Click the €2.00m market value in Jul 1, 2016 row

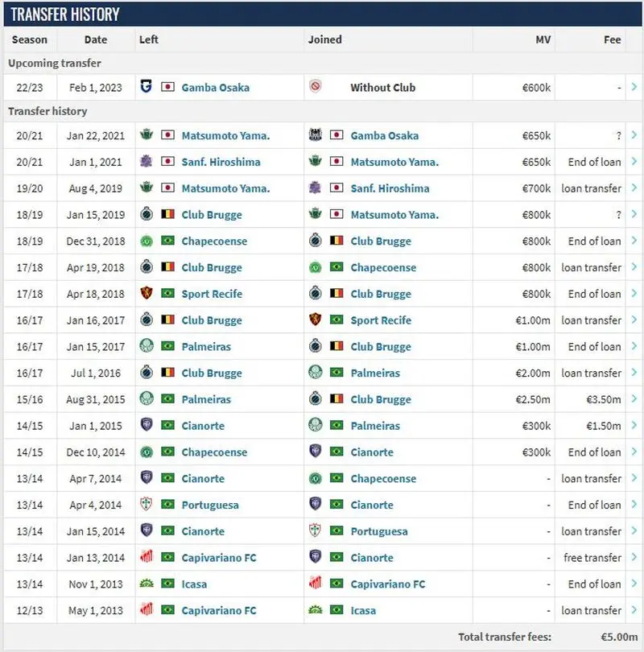(533, 373)
